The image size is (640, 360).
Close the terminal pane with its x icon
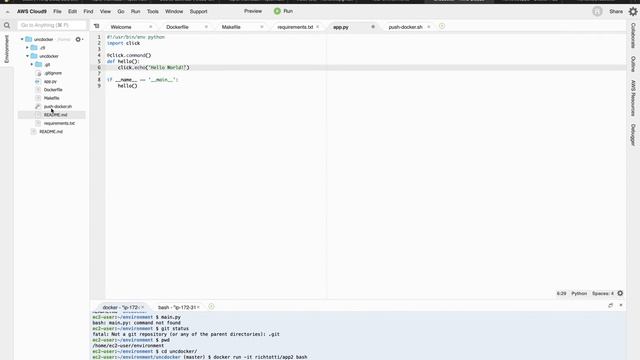click(x=621, y=305)
